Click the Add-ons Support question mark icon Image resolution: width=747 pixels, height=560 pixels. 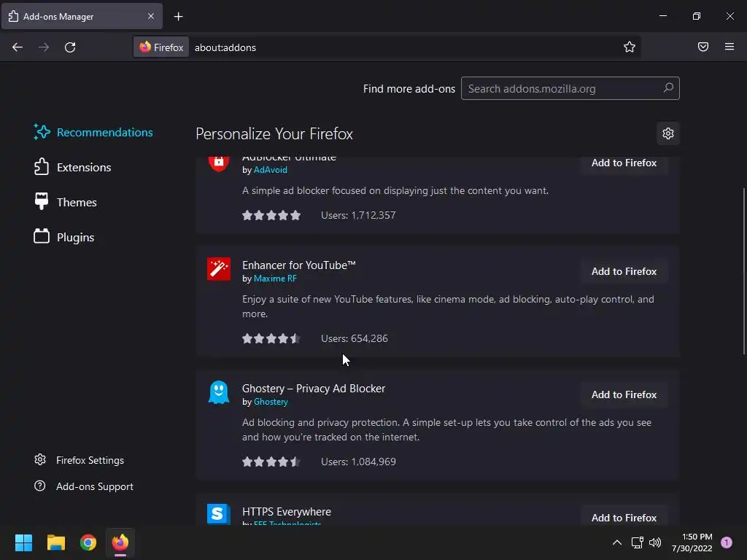40,486
